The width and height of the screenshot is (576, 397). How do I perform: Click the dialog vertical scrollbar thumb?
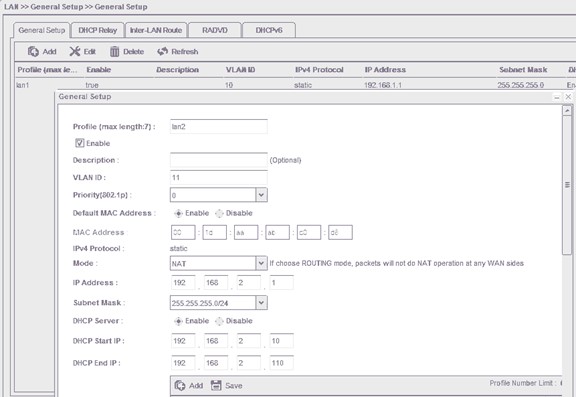(567, 185)
